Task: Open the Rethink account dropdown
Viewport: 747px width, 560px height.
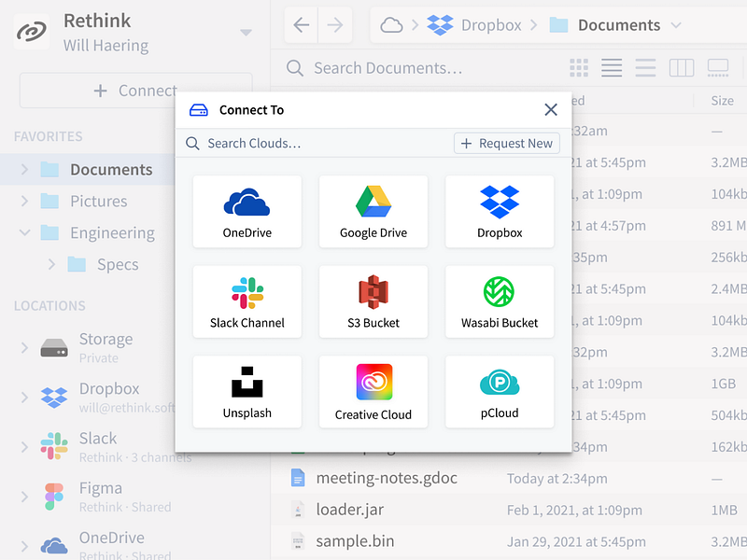Action: [246, 33]
